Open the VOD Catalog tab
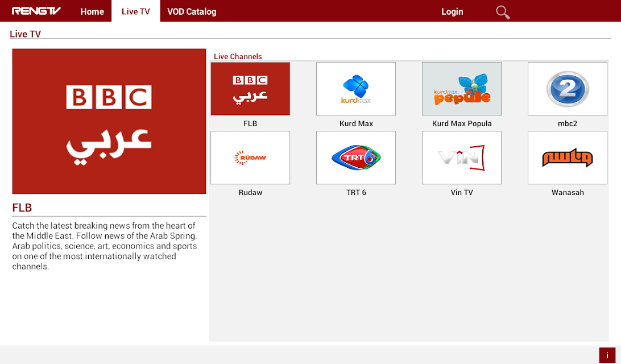 click(x=192, y=11)
